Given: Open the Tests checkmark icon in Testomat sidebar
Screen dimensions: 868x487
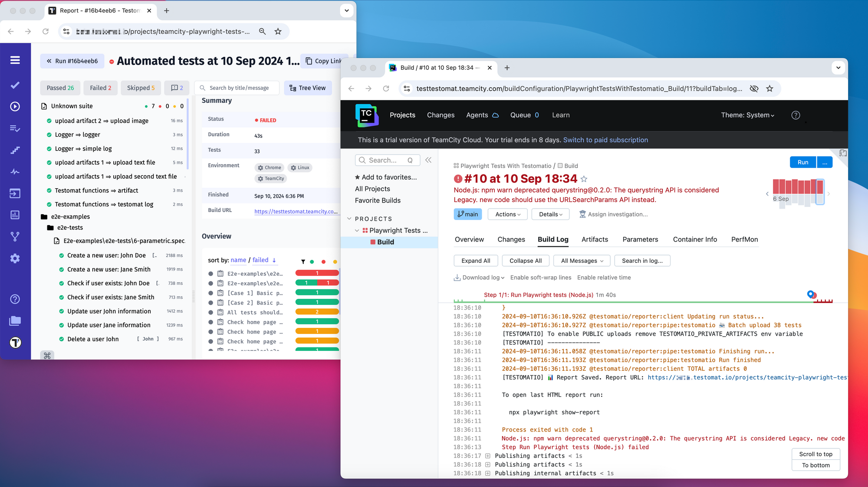Looking at the screenshot, I should (x=15, y=85).
